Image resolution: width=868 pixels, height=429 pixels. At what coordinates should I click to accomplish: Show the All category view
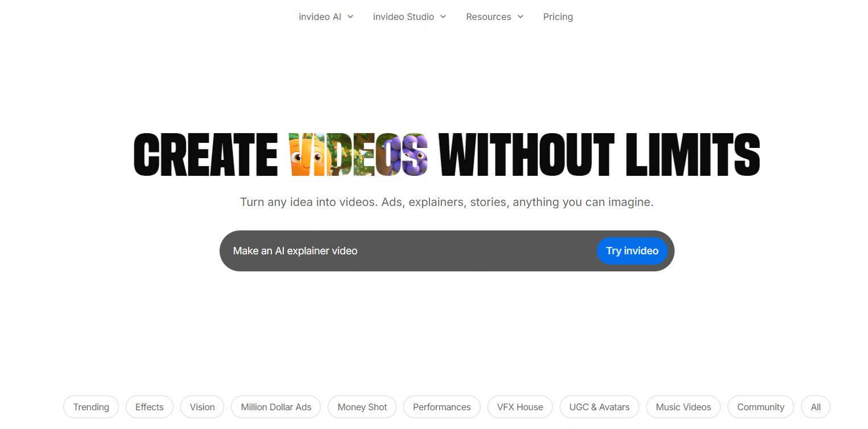point(815,407)
